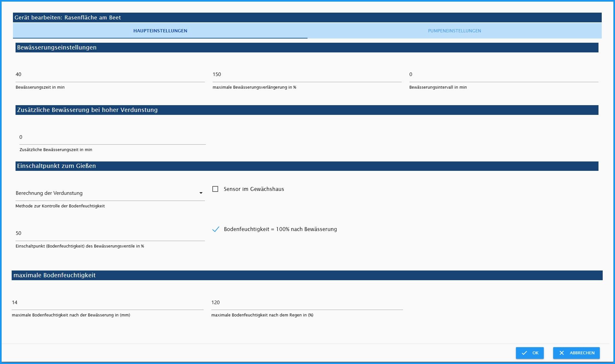Click the Gerät bearbeiten: Rasenfläche am Beet title
Screen dimensions: 615x364
pyautogui.click(x=68, y=17)
